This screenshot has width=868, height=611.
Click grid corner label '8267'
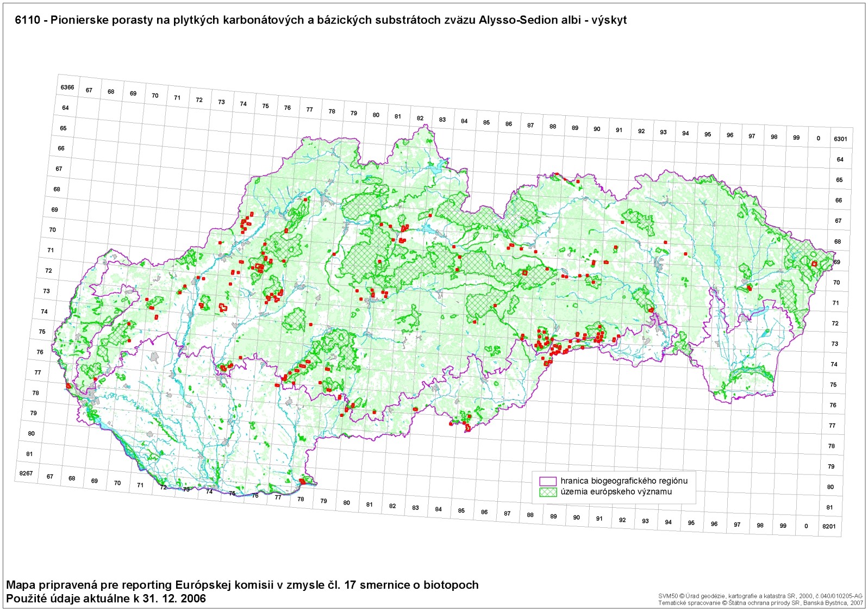[x=26, y=473]
